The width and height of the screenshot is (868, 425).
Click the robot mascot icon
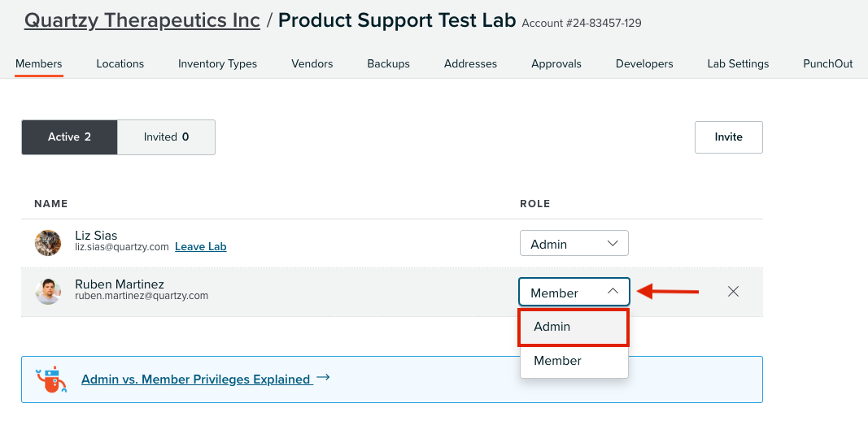51,379
